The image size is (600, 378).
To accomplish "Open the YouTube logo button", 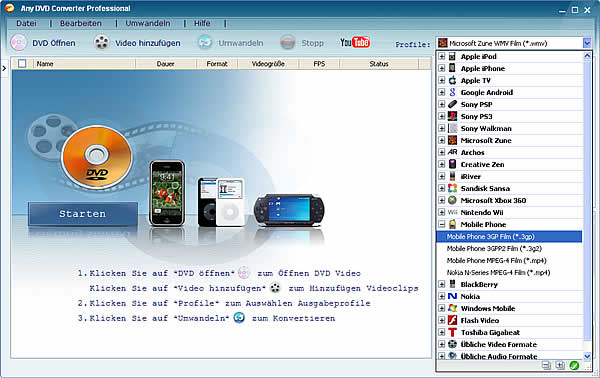I will point(355,42).
